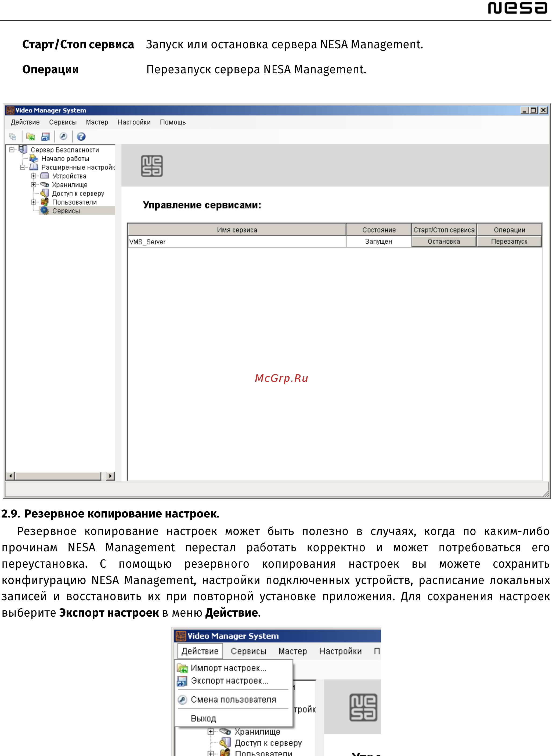Viewport: 560px width, 756px height.
Task: Select Доступ к серверу in the main window tree
Action: pos(78,193)
